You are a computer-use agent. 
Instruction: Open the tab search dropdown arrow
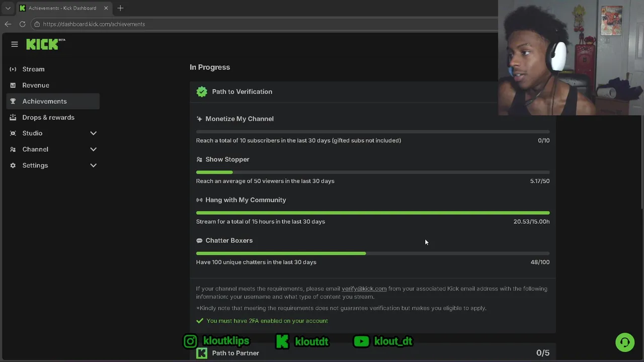(8, 8)
